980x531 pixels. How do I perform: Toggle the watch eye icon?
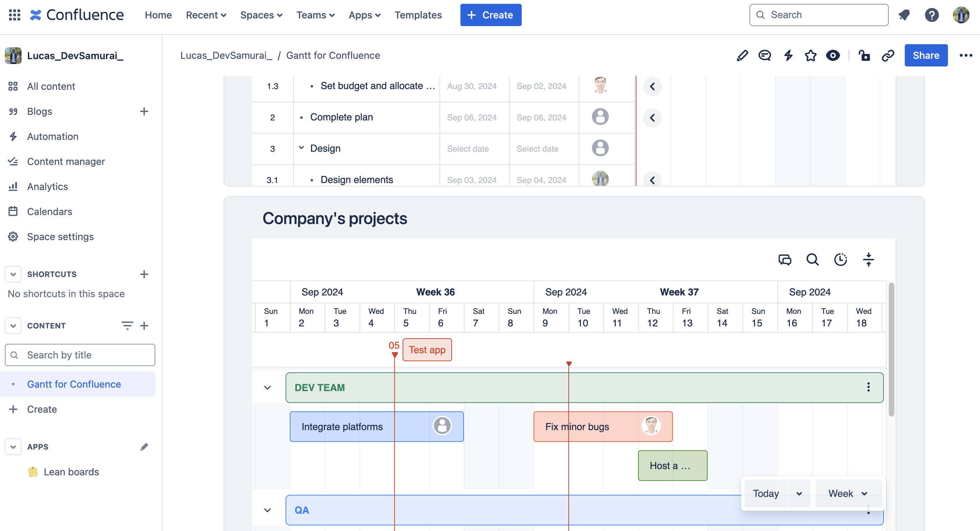pyautogui.click(x=833, y=55)
